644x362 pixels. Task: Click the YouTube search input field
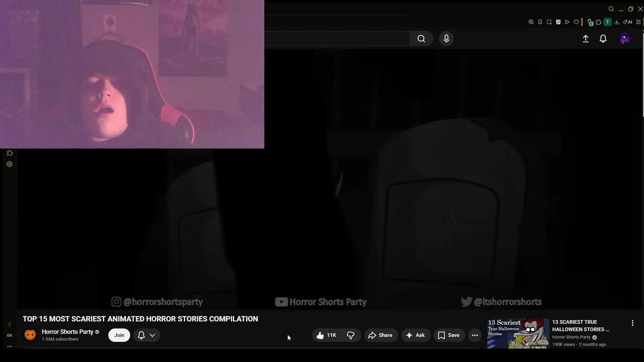click(337, 39)
